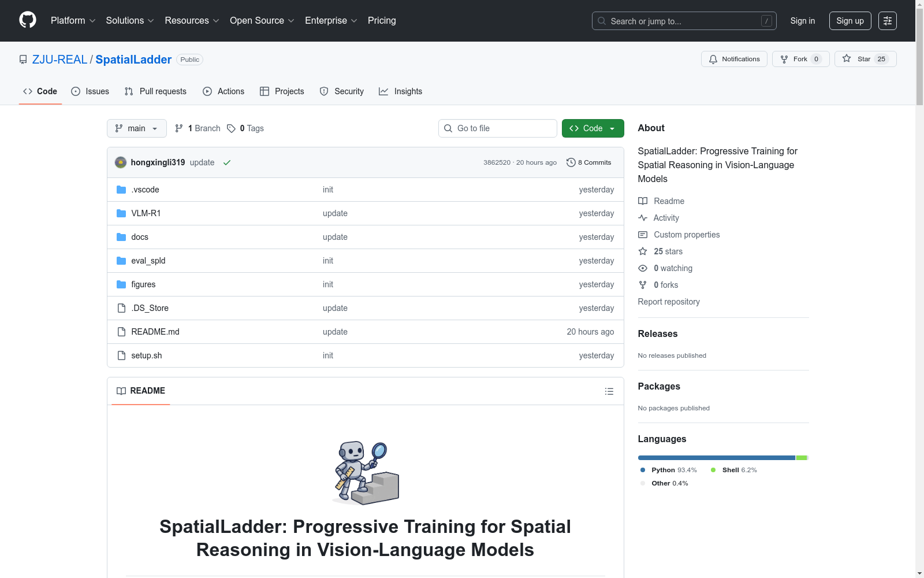Screen dimensions: 924x578
Task: Open the README.md file name
Action: click(155, 332)
